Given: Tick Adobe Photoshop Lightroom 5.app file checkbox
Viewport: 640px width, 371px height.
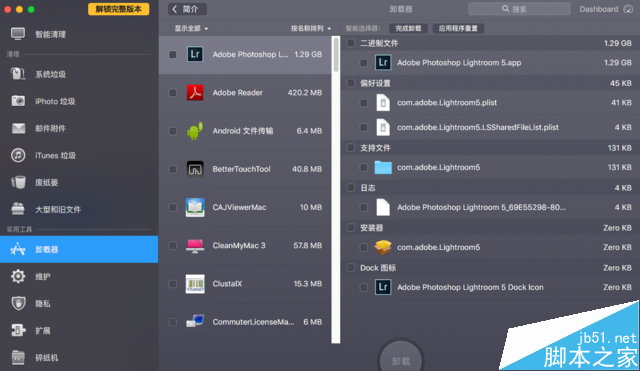Looking at the screenshot, I should [363, 62].
